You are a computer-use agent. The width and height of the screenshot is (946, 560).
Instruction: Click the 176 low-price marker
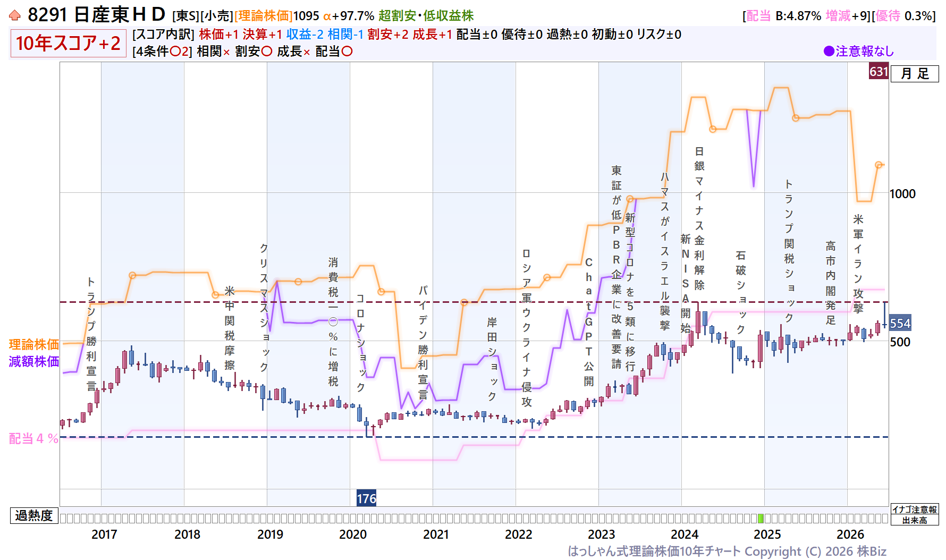366,498
